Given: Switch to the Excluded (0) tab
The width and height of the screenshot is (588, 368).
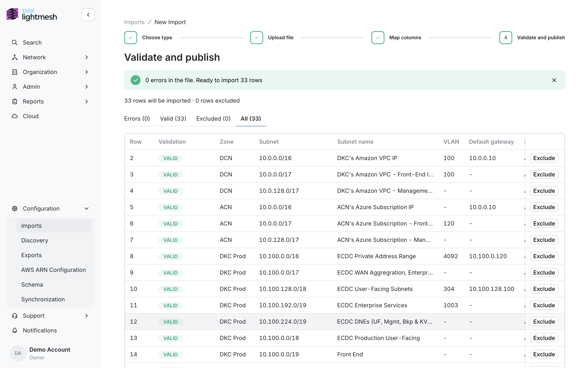Looking at the screenshot, I should tap(213, 119).
